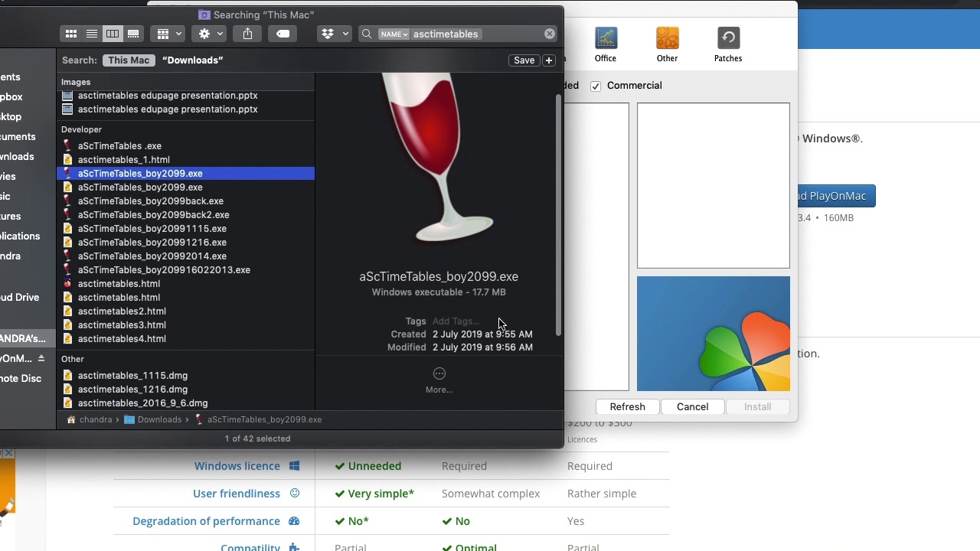Click chandra in the path bar
Viewport: 980px width, 551px height.
(90, 419)
